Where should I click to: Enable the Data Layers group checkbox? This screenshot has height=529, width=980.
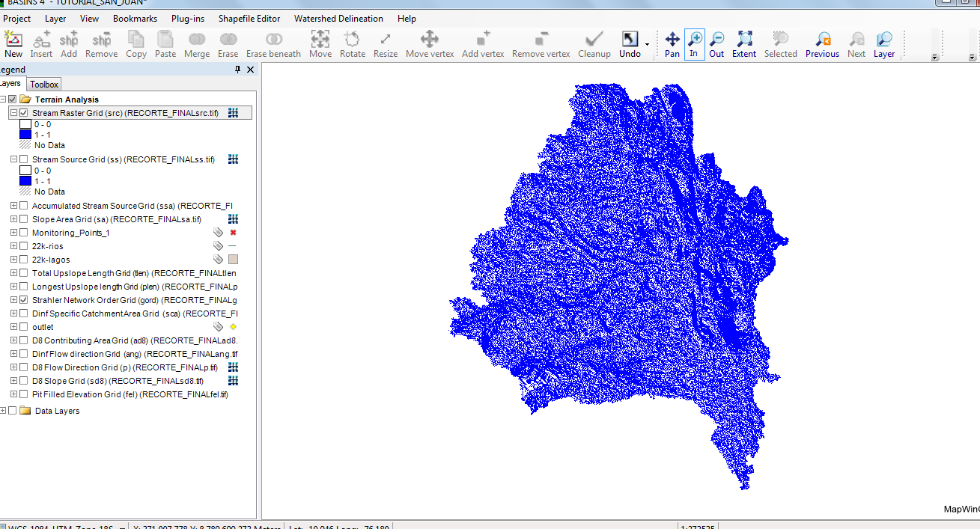coord(13,411)
